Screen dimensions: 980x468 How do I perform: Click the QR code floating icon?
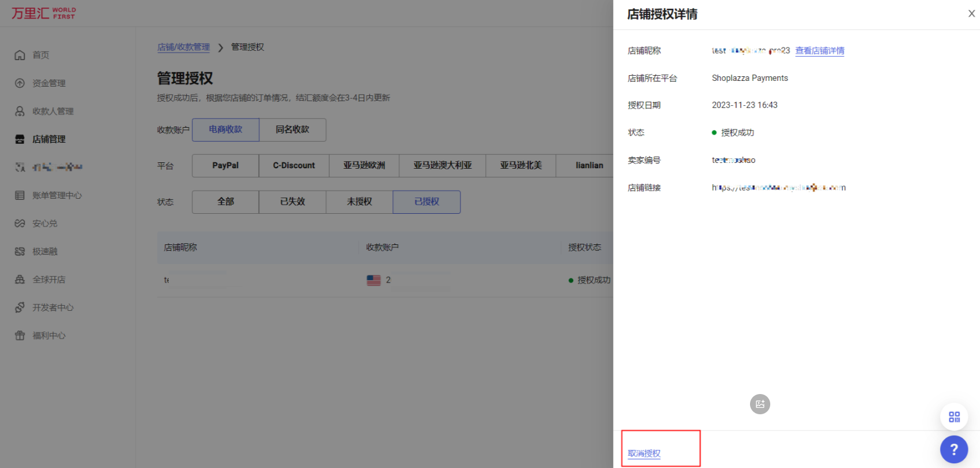954,417
